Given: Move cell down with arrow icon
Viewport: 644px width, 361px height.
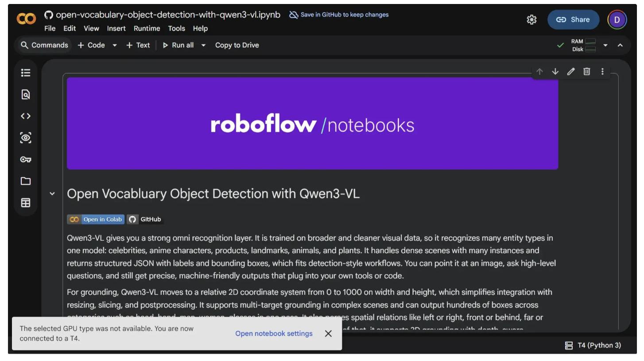Looking at the screenshot, I should point(555,71).
